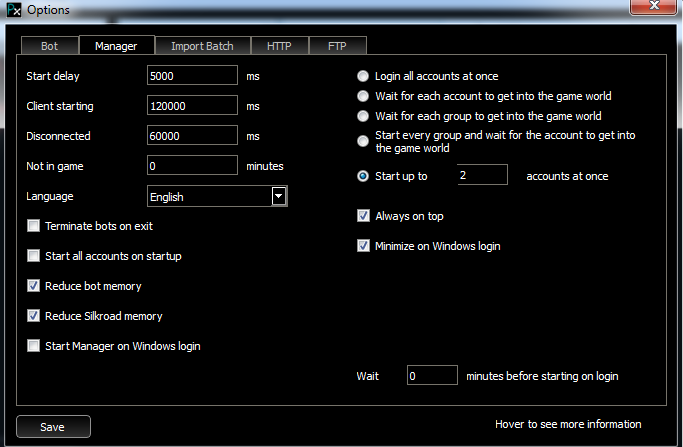Viewport: 683px width, 447px height.
Task: Select Login all accounts at once
Action: tap(364, 76)
